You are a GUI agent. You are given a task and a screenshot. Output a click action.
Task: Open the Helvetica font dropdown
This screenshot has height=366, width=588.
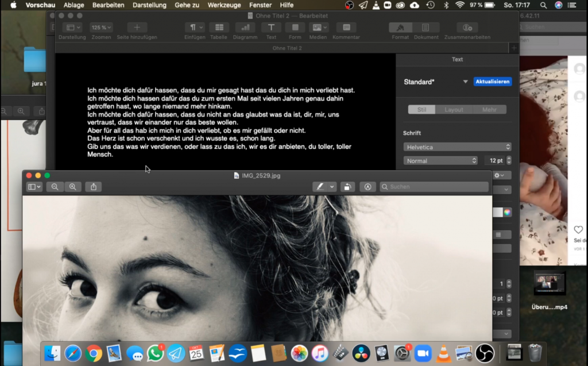pos(457,147)
